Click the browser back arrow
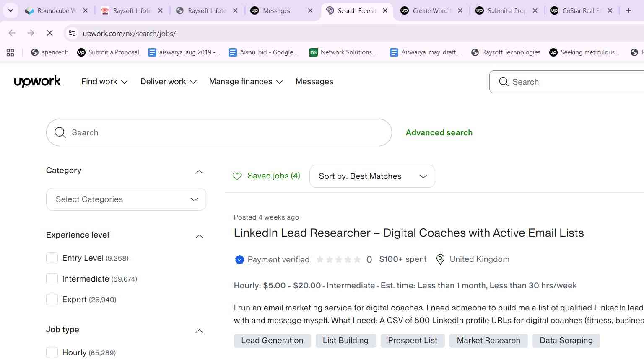Screen dimensions: 644x362 tap(12, 33)
